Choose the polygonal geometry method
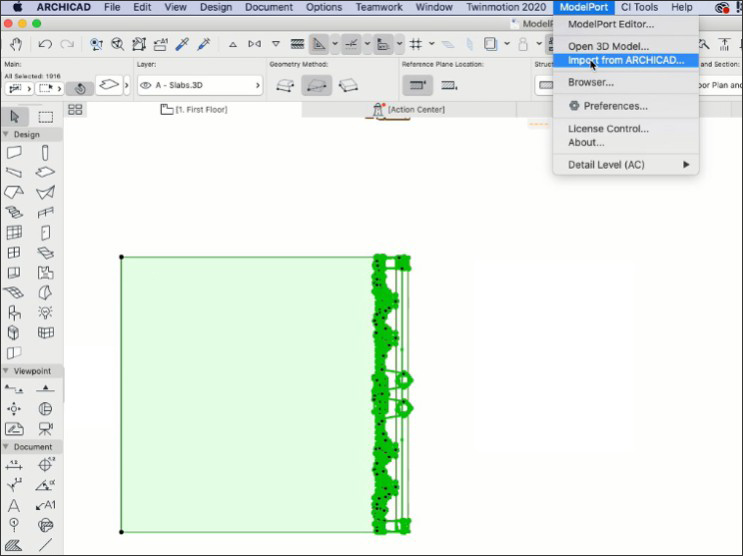This screenshot has height=556, width=743. tap(285, 86)
